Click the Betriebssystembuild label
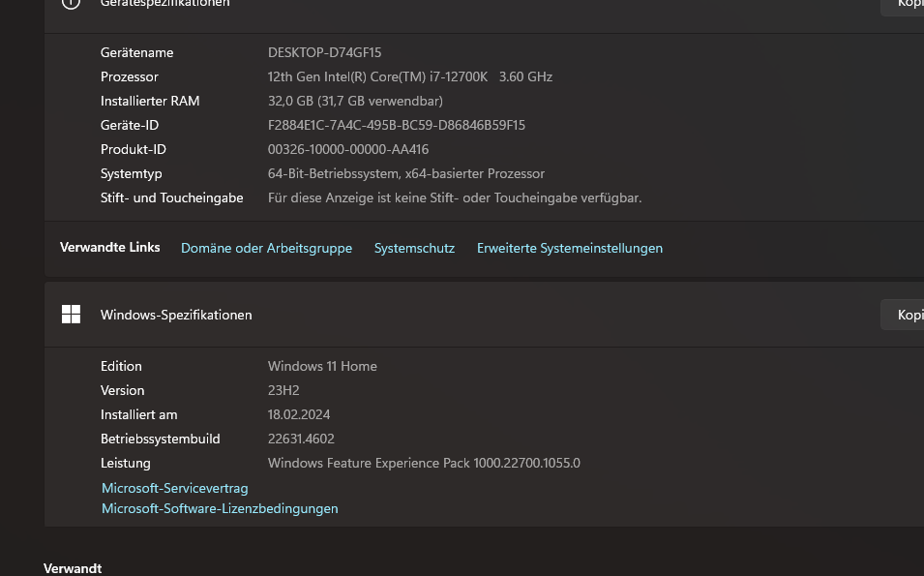The image size is (924, 576). click(x=161, y=439)
